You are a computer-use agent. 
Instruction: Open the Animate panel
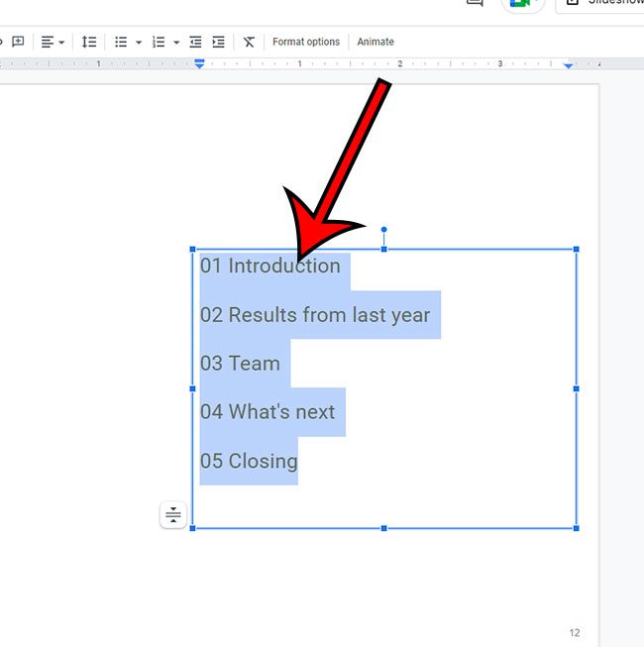click(x=376, y=42)
